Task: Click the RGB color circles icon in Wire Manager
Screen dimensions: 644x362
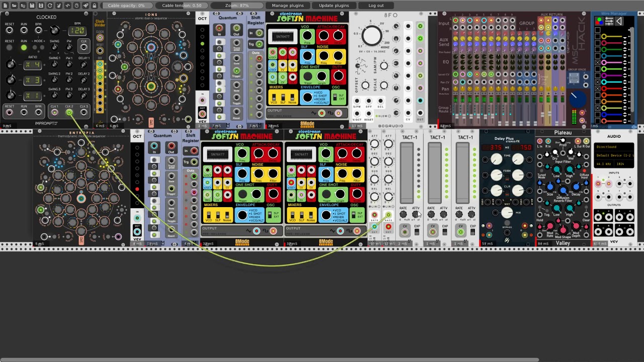Action: (599, 21)
